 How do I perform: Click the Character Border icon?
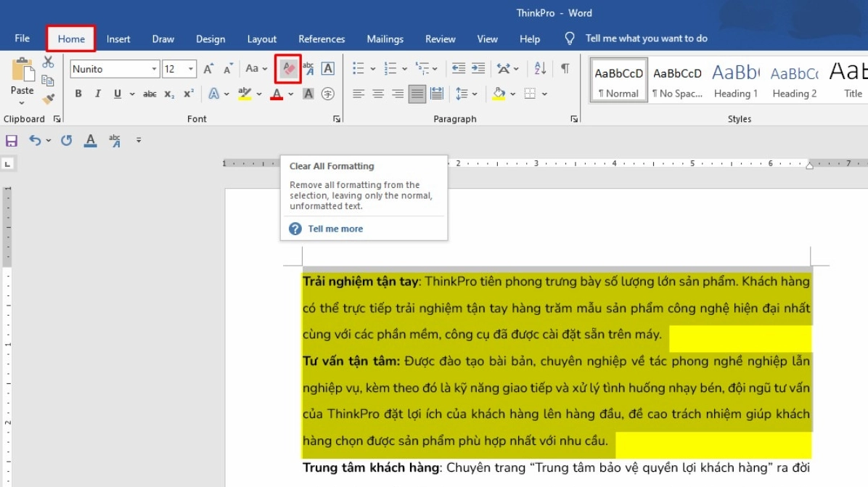[x=328, y=69]
